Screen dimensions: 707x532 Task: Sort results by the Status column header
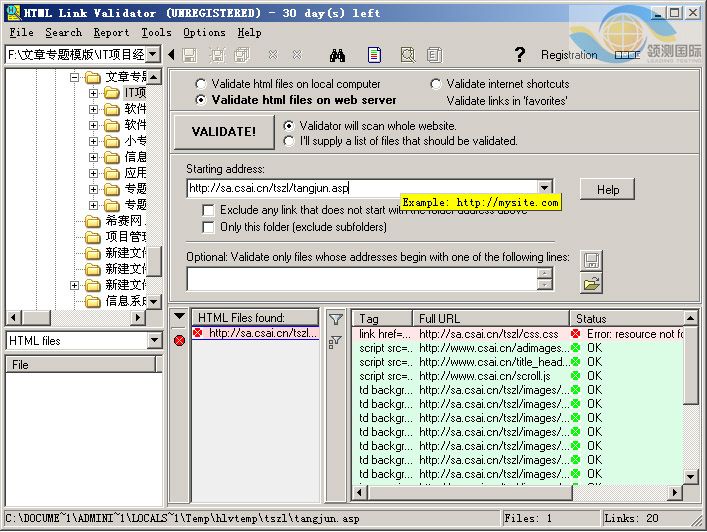pyautogui.click(x=627, y=319)
